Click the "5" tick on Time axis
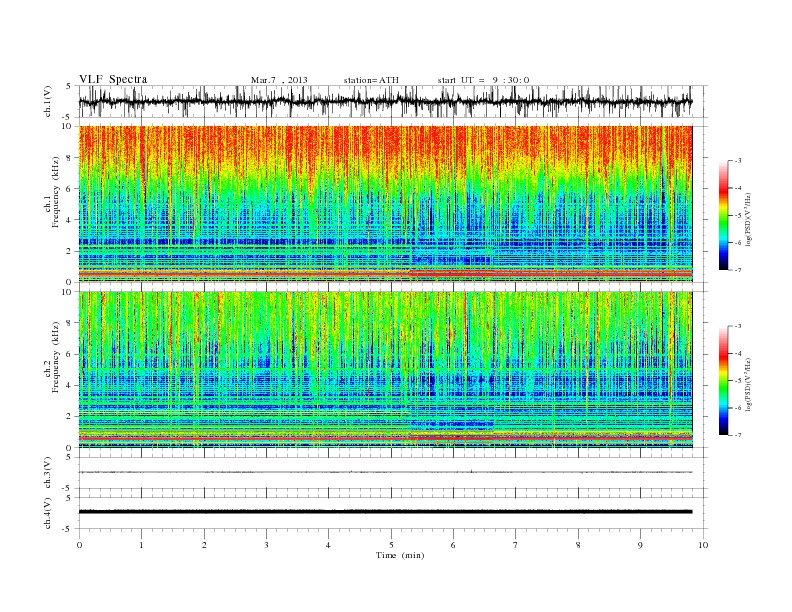The image size is (792, 612). [391, 545]
